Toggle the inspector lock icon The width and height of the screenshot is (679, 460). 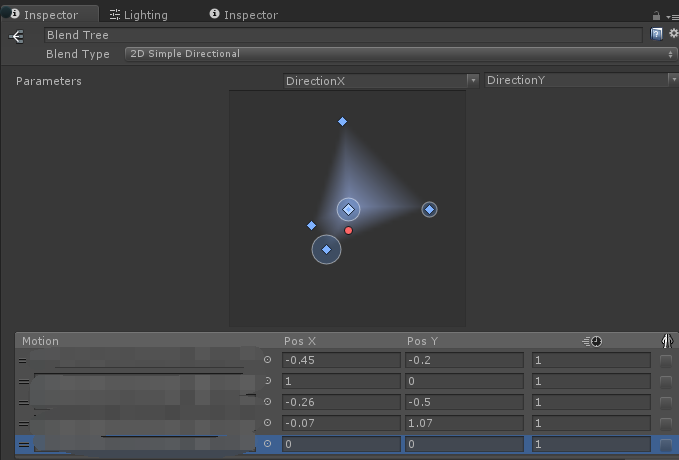pyautogui.click(x=656, y=16)
